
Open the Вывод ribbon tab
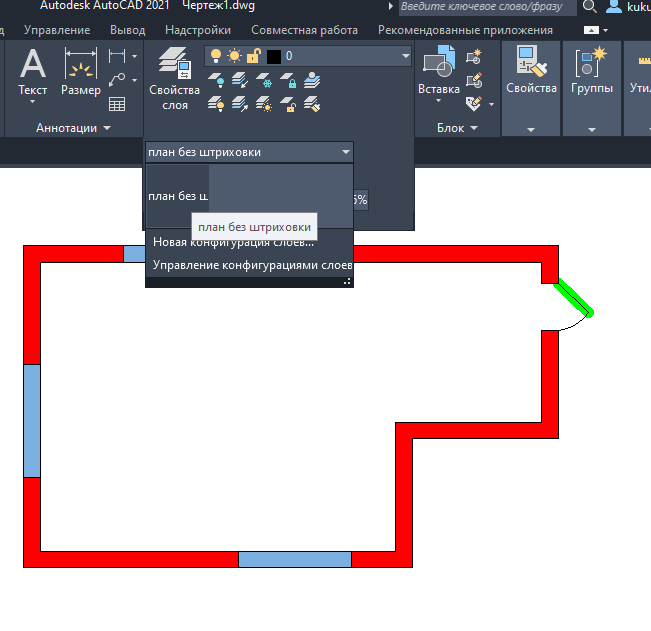pyautogui.click(x=127, y=30)
